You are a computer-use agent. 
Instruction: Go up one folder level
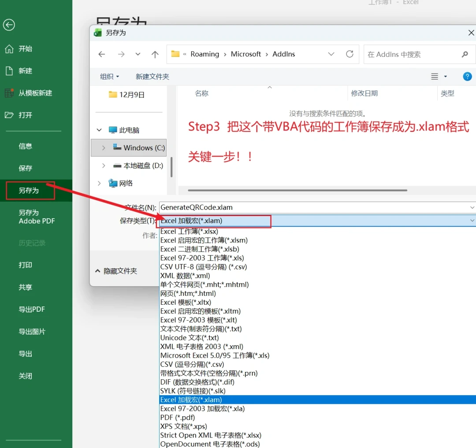pos(155,54)
